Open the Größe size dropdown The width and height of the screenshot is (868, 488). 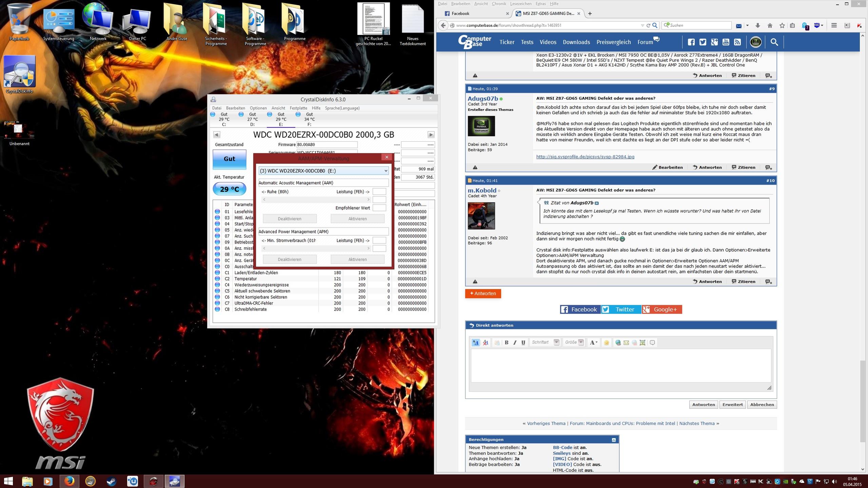pyautogui.click(x=574, y=343)
